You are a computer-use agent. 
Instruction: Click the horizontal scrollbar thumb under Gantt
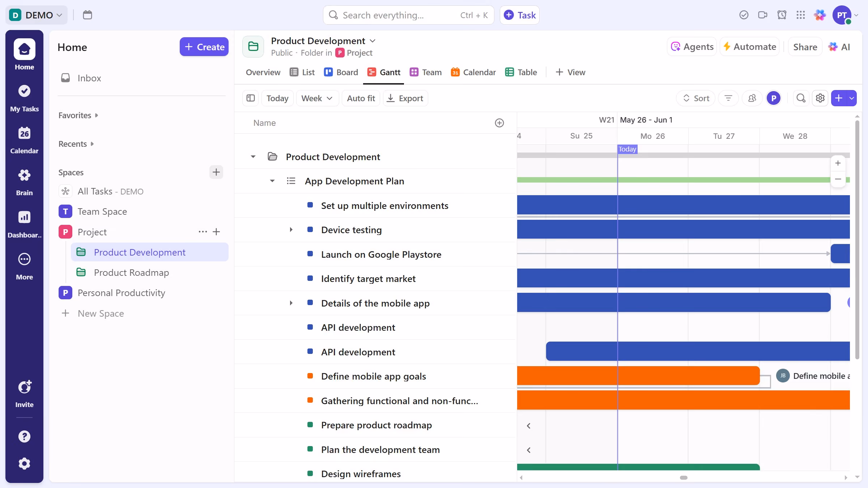tap(684, 478)
